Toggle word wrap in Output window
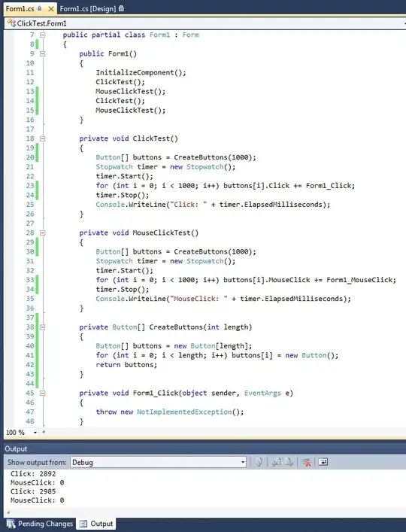Viewport: 406px width, 532px height. click(323, 462)
